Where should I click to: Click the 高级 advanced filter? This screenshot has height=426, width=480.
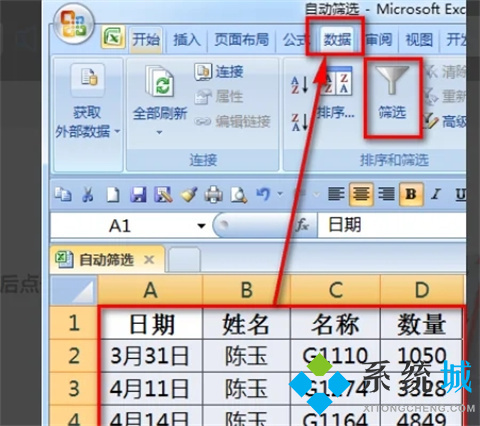click(x=446, y=121)
